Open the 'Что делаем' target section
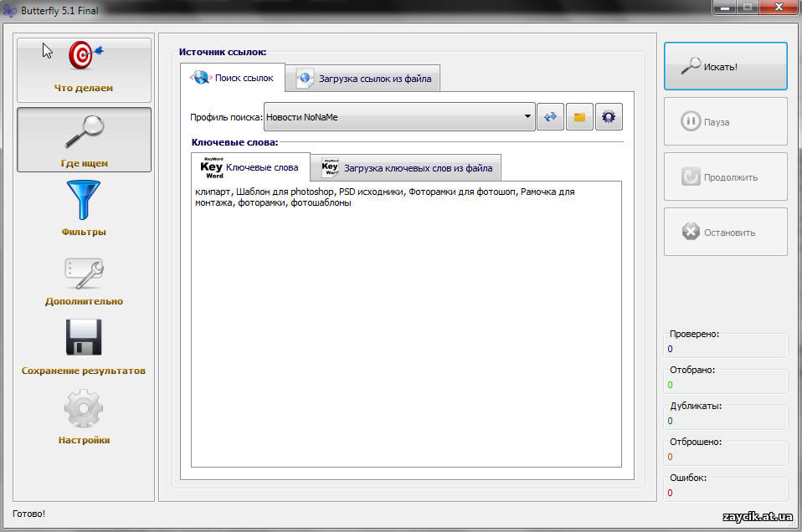 pos(84,70)
